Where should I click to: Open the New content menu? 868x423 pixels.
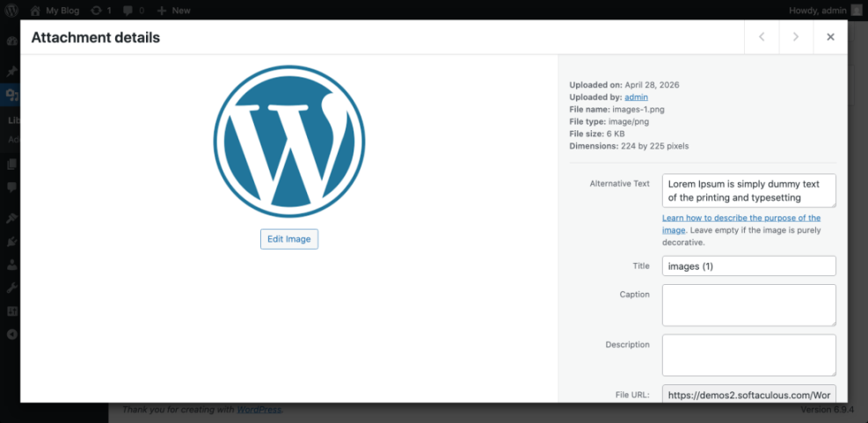(173, 10)
